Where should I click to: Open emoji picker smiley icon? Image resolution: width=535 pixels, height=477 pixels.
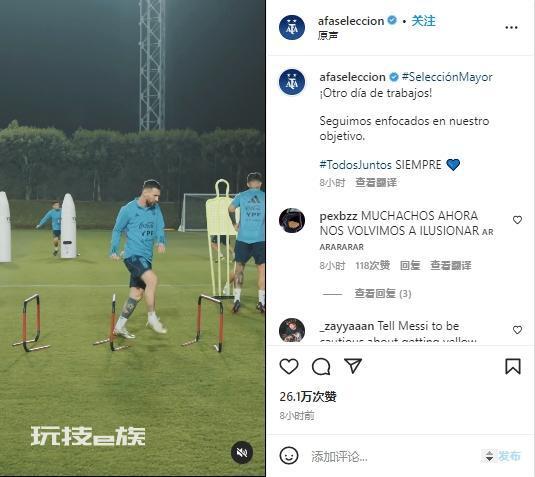click(x=289, y=456)
